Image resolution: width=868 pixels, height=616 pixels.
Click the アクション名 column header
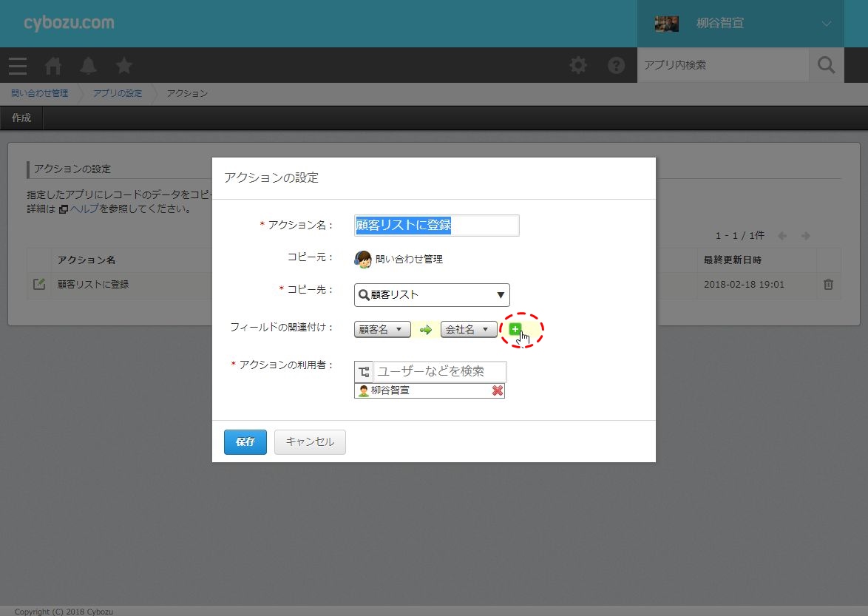[87, 260]
